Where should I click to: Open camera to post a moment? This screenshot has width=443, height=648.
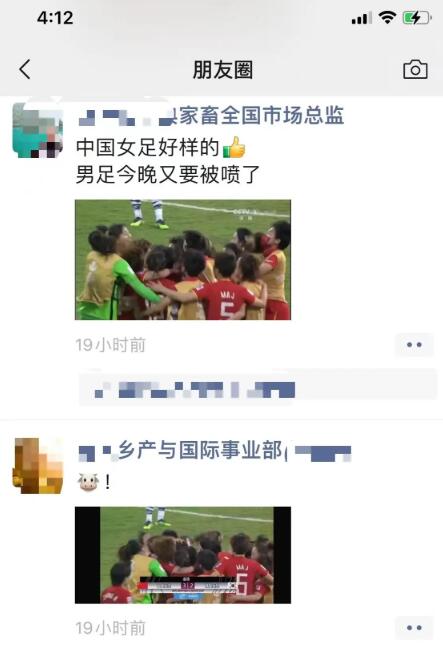(415, 69)
